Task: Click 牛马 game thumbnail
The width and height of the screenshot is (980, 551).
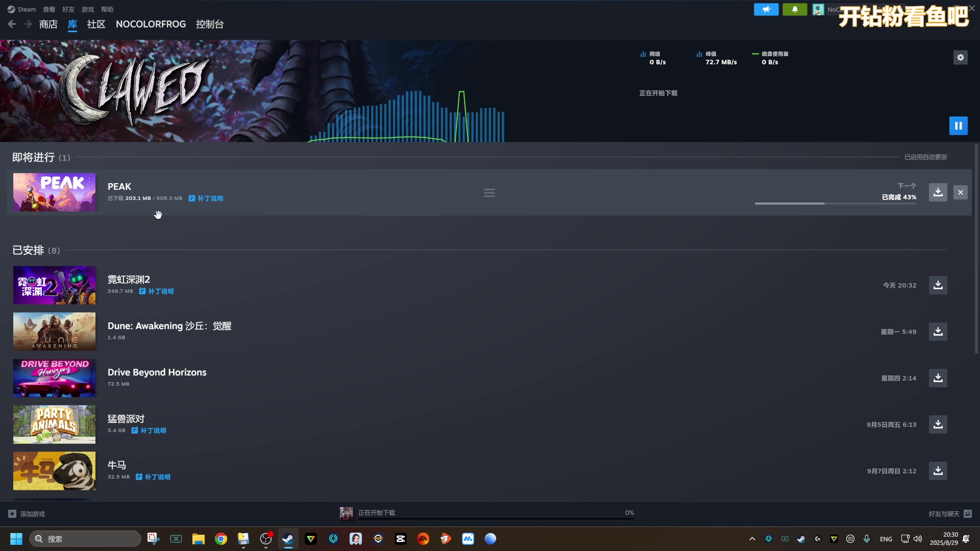Action: tap(54, 471)
